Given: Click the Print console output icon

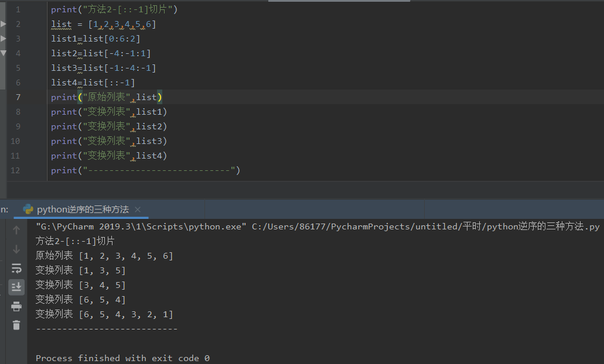Looking at the screenshot, I should (x=16, y=306).
